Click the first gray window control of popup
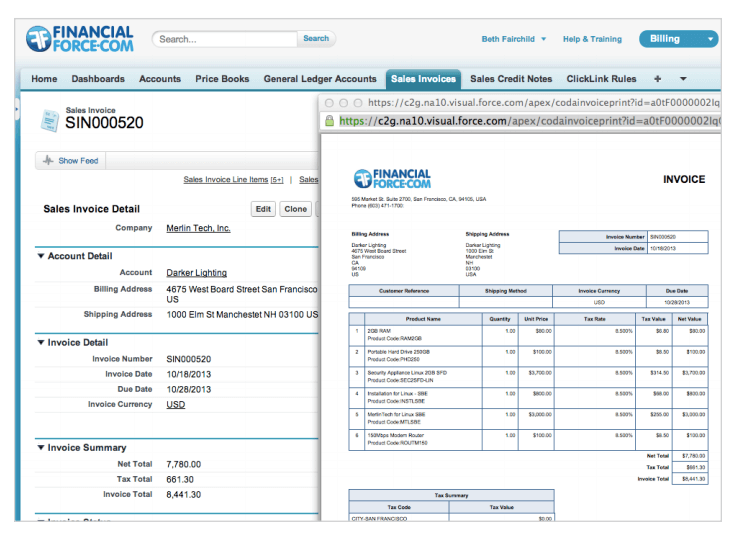Viewport: 737px width, 548px height. (329, 103)
